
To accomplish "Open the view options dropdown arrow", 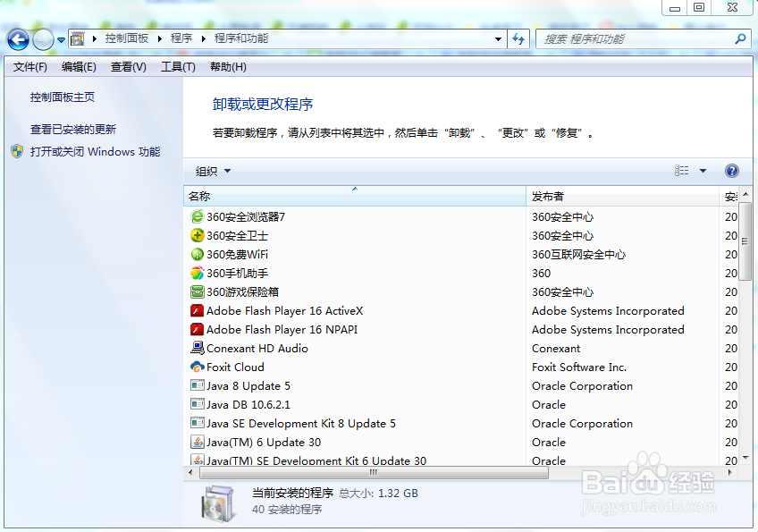I will (x=703, y=171).
